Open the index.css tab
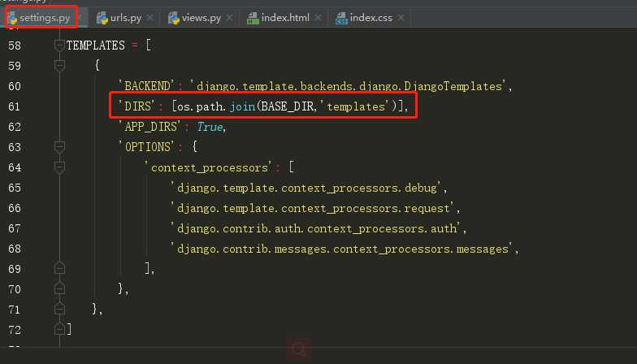 tap(370, 18)
